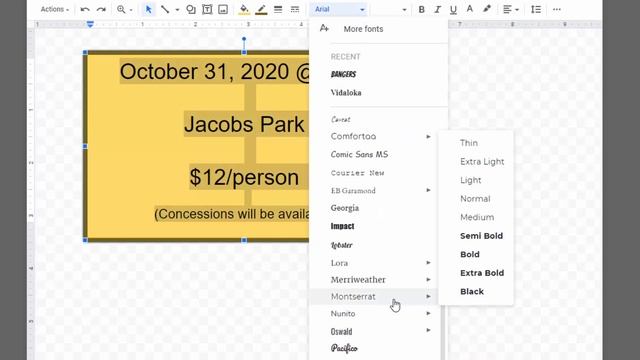Choose Montserrat Semi Bold weight
640x360 pixels.
point(481,236)
